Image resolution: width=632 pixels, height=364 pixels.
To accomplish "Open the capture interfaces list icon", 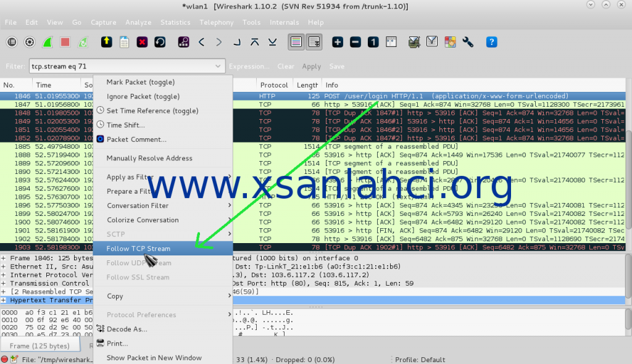I will point(12,42).
